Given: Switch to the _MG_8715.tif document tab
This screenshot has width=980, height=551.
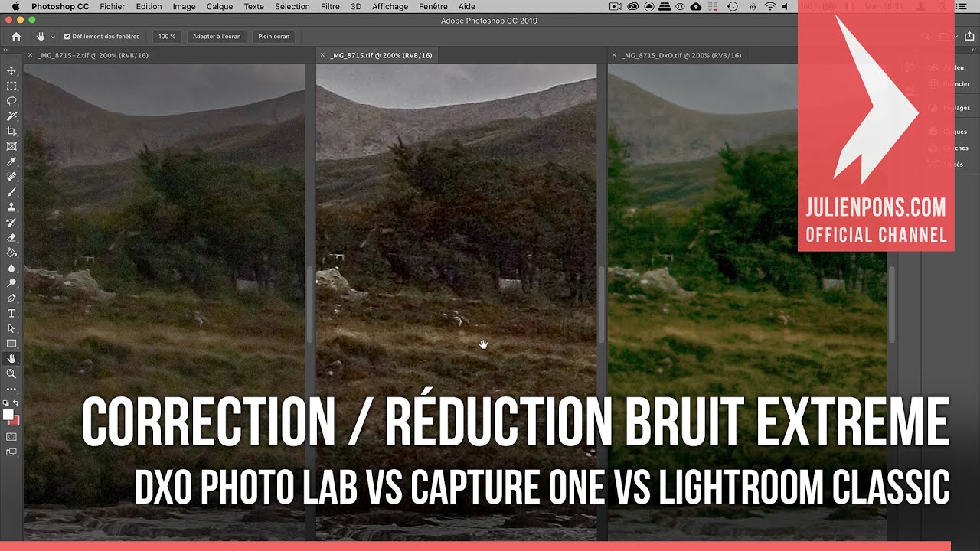Looking at the screenshot, I should point(381,55).
